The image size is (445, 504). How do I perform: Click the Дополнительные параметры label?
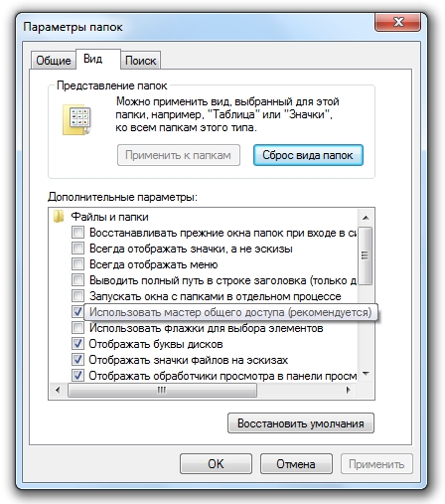click(122, 197)
